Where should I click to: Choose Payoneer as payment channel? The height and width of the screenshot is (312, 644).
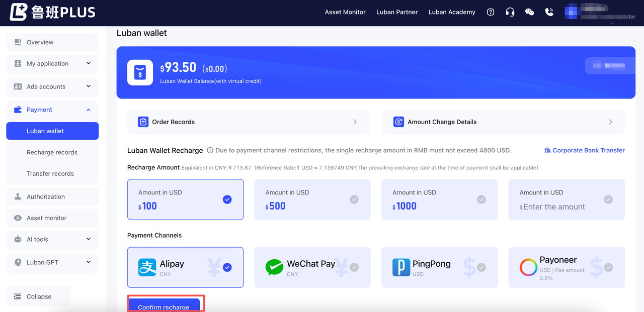pos(567,267)
